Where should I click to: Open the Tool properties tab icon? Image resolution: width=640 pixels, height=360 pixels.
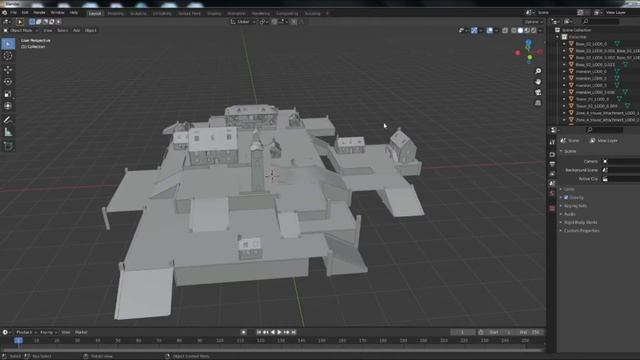click(x=552, y=142)
